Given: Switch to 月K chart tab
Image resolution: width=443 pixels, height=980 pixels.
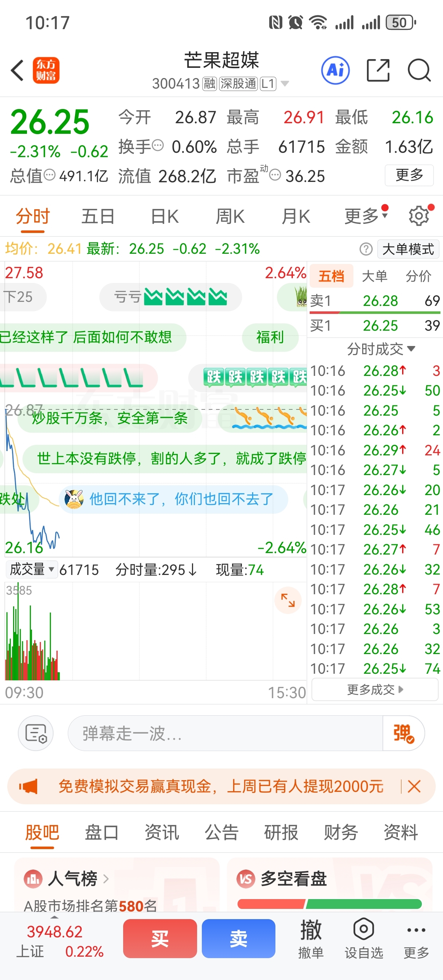Looking at the screenshot, I should [296, 217].
